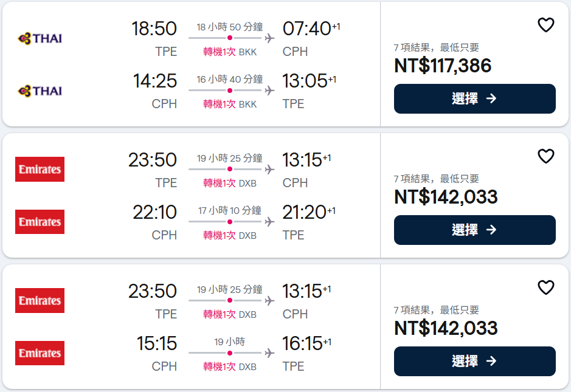Image resolution: width=571 pixels, height=392 pixels.
Task: Click the 07:40 +1 arrival time at CPH
Action: 311,29
